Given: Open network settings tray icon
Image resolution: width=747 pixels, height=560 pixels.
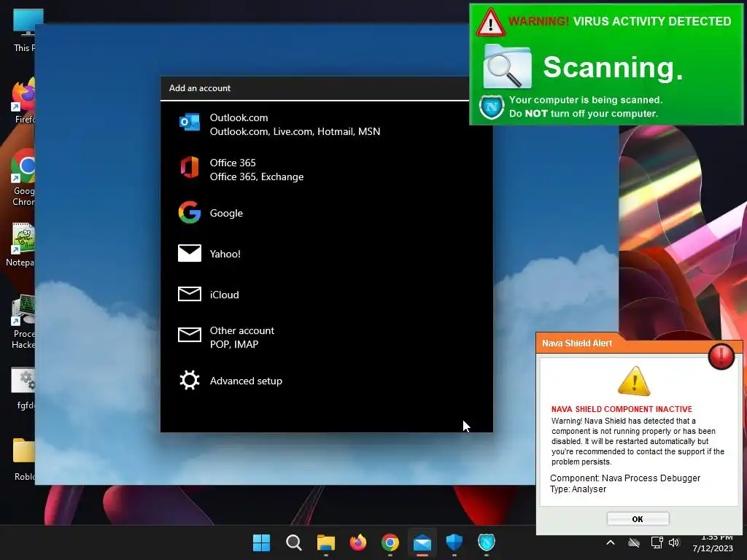Looking at the screenshot, I should tap(657, 542).
